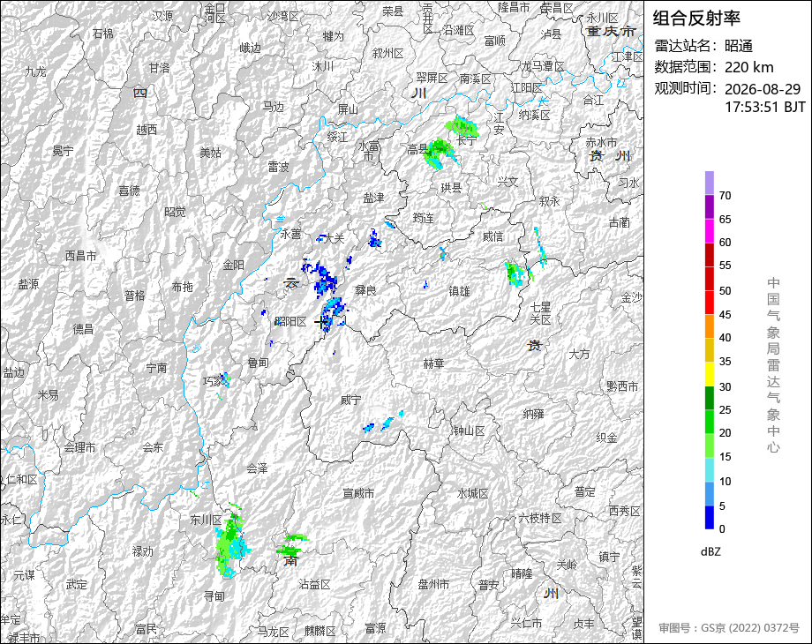Click the 重庆市 map label
Image resolution: width=812 pixels, height=644 pixels.
611,31
